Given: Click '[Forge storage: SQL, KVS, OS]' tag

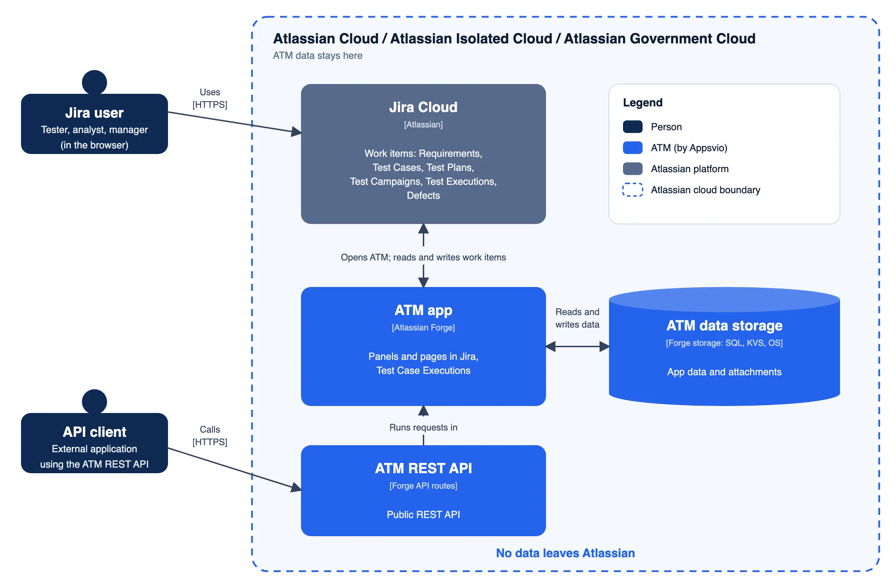Looking at the screenshot, I should (x=724, y=343).
